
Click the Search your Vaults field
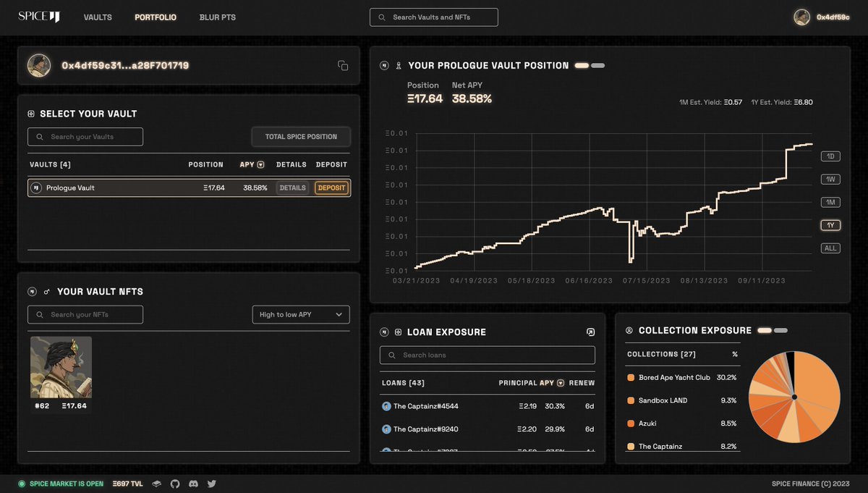pos(85,137)
